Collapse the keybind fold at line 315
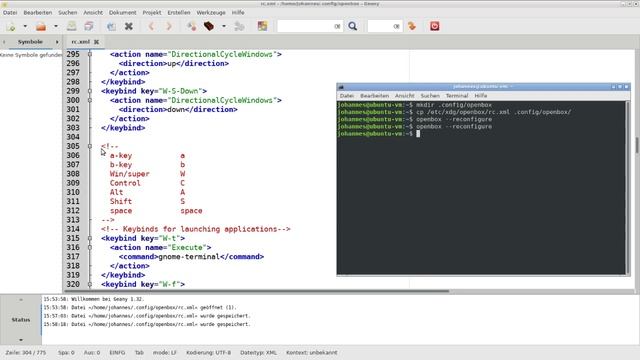Viewport: 640px width, 360px height. coord(90,238)
